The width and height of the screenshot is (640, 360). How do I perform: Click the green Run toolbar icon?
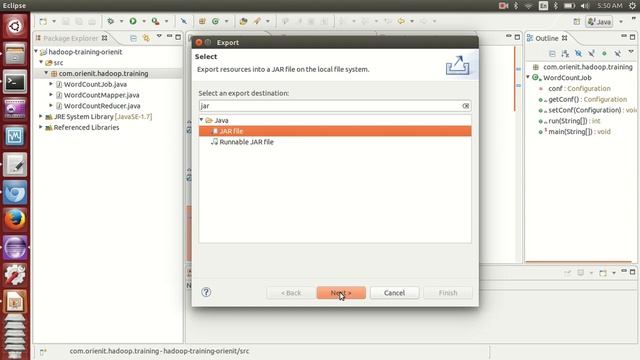point(133,21)
